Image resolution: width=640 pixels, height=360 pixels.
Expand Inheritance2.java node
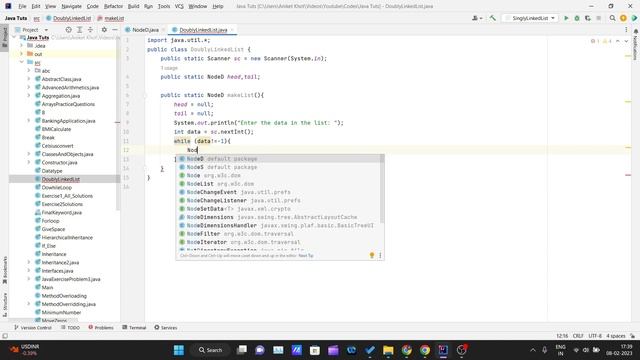[29, 262]
